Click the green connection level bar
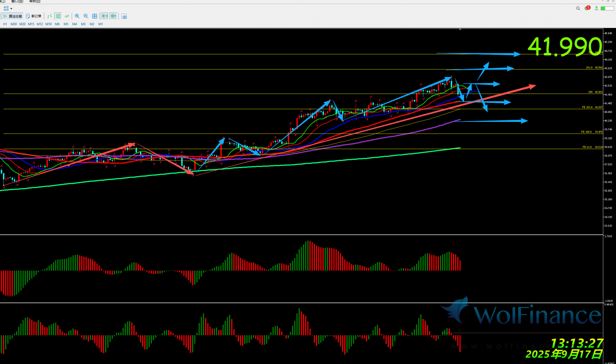 (x=607, y=8)
